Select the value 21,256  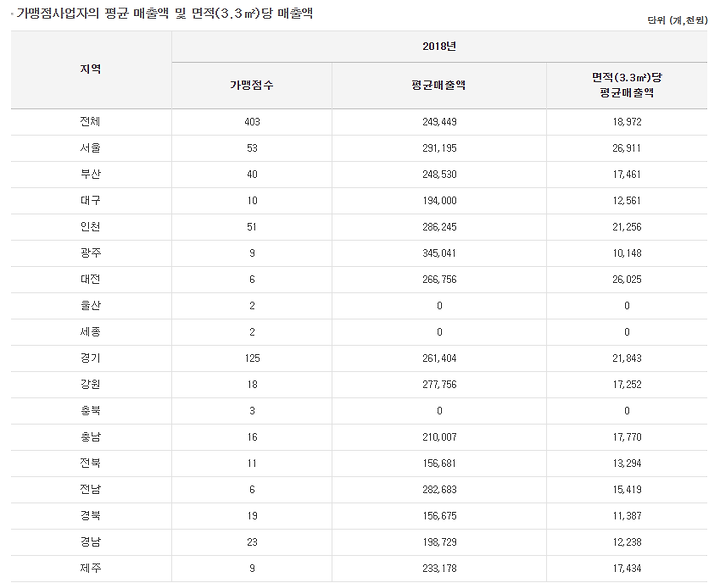pos(627,227)
